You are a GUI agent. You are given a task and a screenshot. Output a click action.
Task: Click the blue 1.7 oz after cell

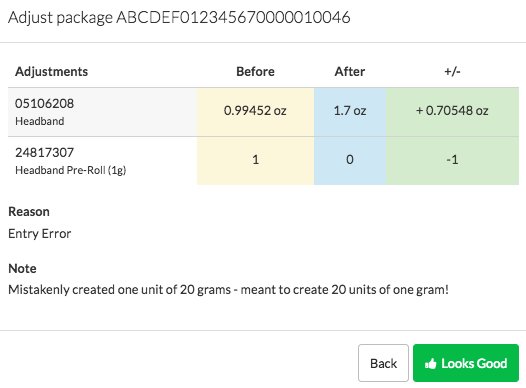tap(350, 112)
